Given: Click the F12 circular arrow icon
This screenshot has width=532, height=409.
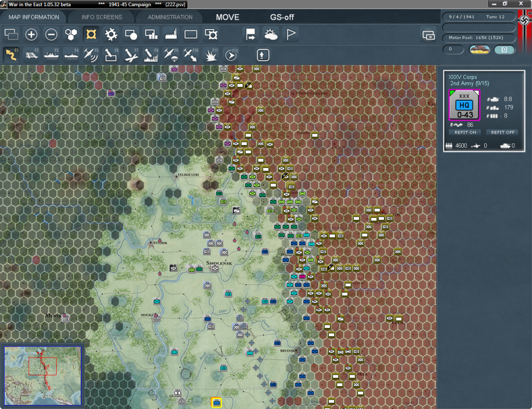Looking at the screenshot, I should [231, 55].
